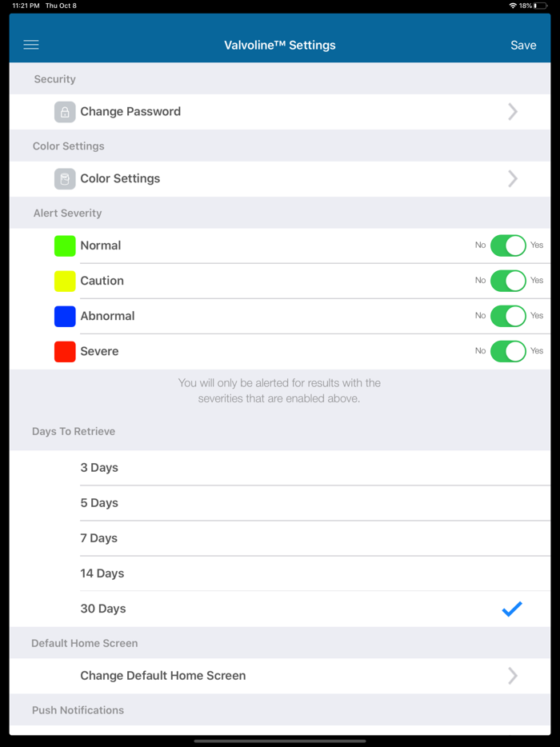This screenshot has width=560, height=747.
Task: Tap the Wi-Fi icon in status bar
Action: point(513,6)
